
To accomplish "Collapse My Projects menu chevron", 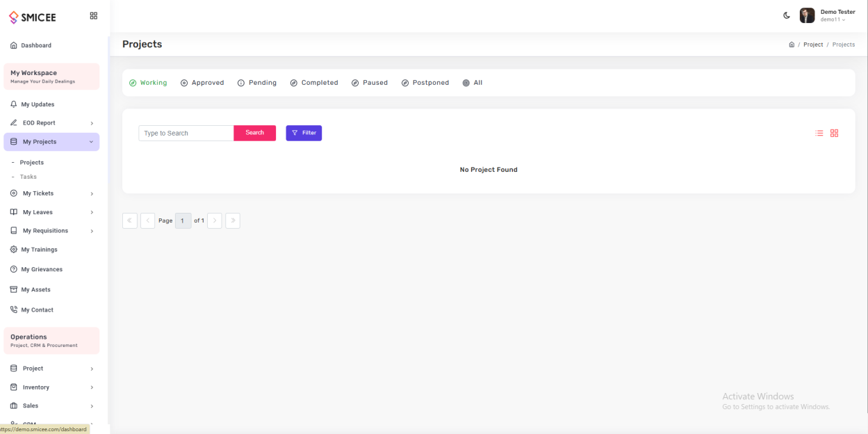I will 91,142.
